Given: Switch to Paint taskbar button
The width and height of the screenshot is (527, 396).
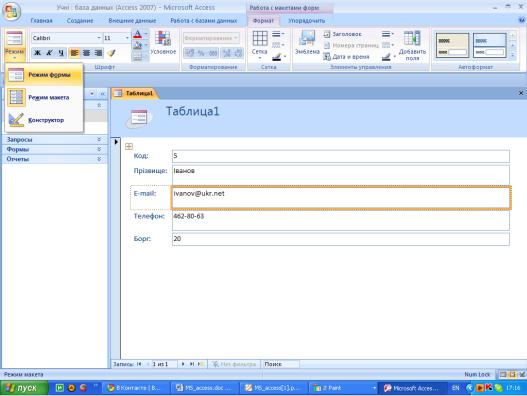Looking at the screenshot, I should click(x=342, y=388).
